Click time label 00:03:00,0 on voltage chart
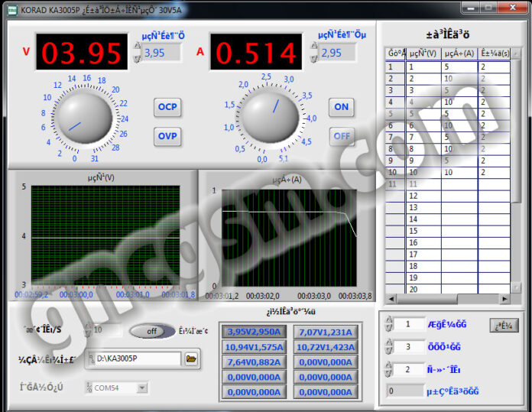The image size is (532, 412). 76,294
